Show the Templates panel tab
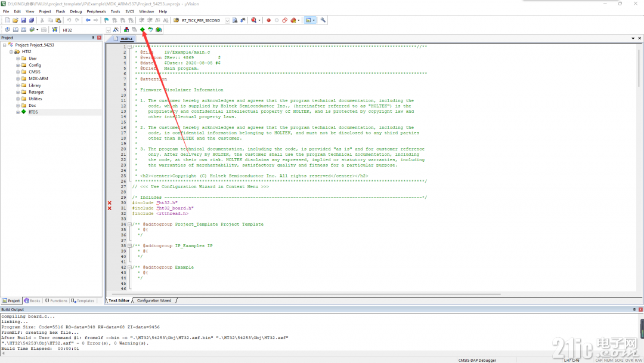 [83, 301]
